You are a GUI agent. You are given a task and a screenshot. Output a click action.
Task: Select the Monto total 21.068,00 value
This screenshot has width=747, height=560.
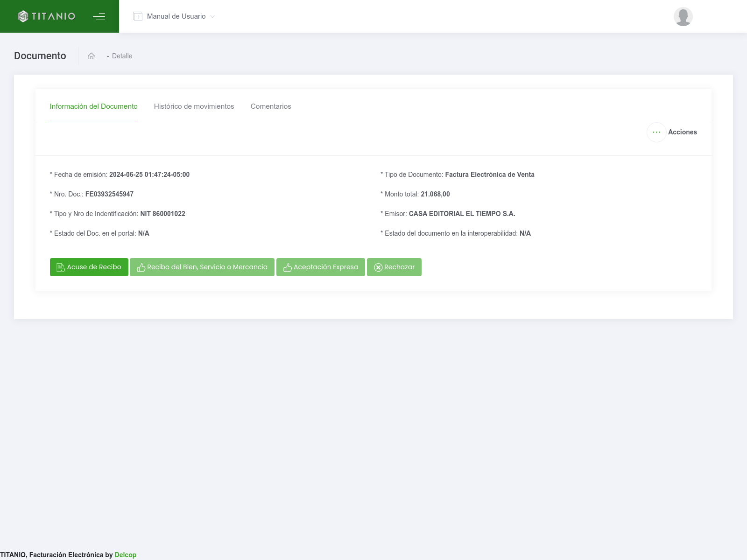tap(435, 194)
